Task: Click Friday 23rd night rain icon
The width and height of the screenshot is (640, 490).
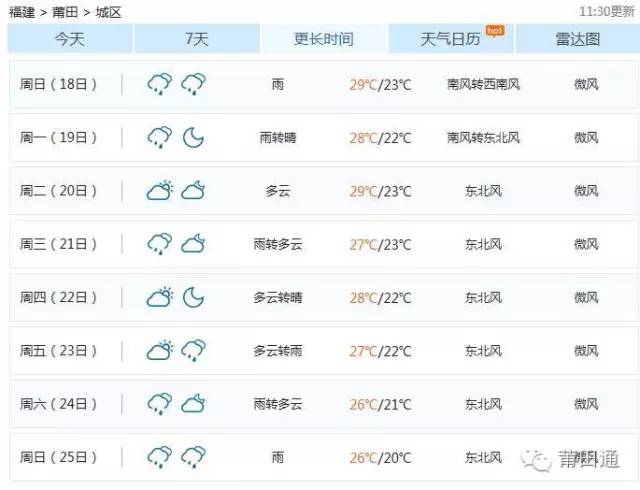Action: click(193, 350)
